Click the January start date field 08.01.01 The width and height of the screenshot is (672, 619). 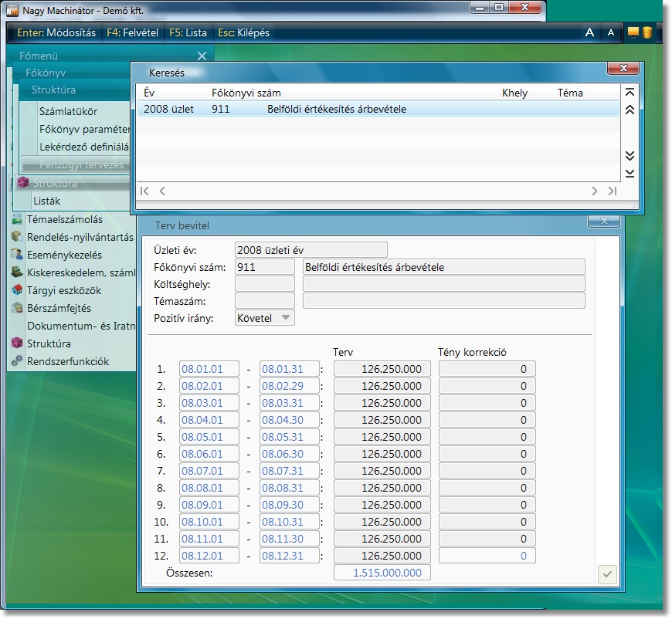click(x=209, y=369)
